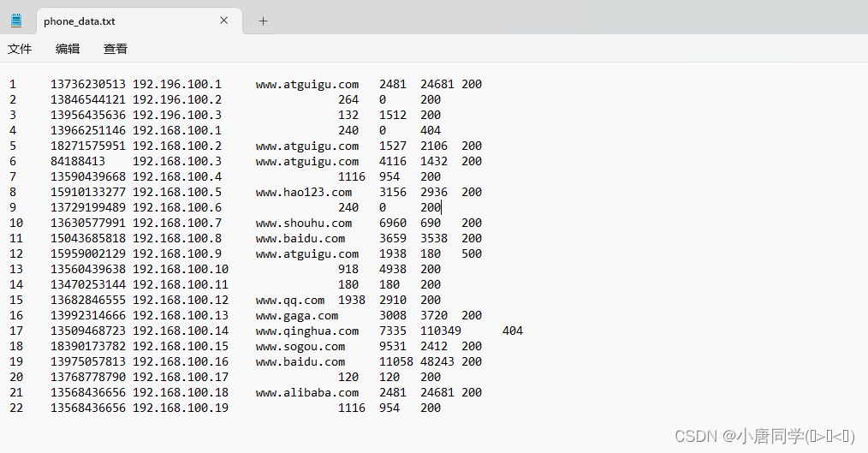Place cursor at www.alibaba.com

pyautogui.click(x=306, y=392)
